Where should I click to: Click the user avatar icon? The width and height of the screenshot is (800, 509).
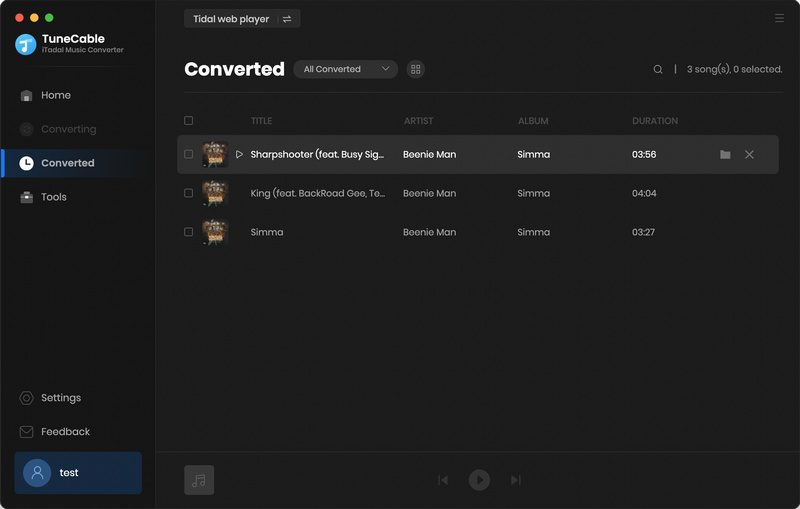(37, 473)
